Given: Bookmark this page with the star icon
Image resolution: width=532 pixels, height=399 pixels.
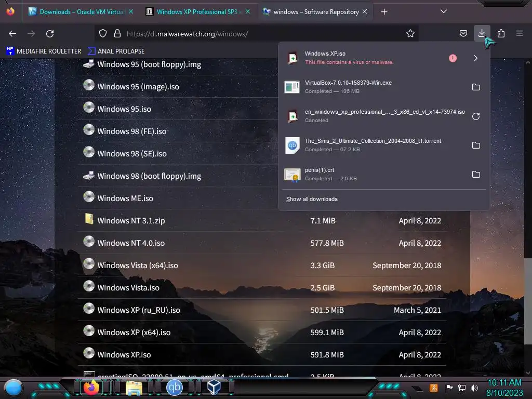Looking at the screenshot, I should click(x=410, y=34).
